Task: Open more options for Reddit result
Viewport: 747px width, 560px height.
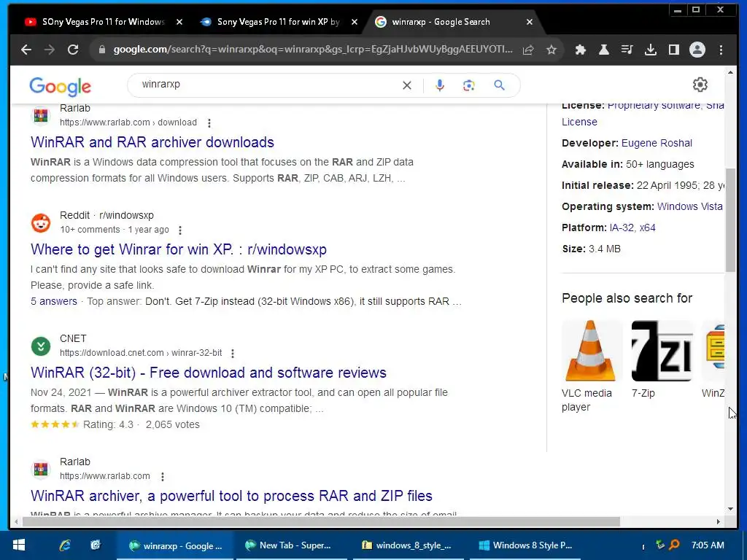Action: point(180,230)
